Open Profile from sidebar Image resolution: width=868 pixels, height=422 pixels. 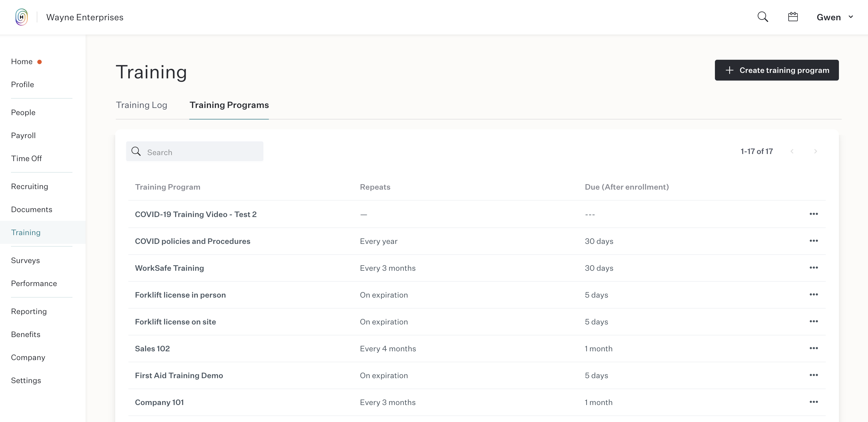[22, 84]
